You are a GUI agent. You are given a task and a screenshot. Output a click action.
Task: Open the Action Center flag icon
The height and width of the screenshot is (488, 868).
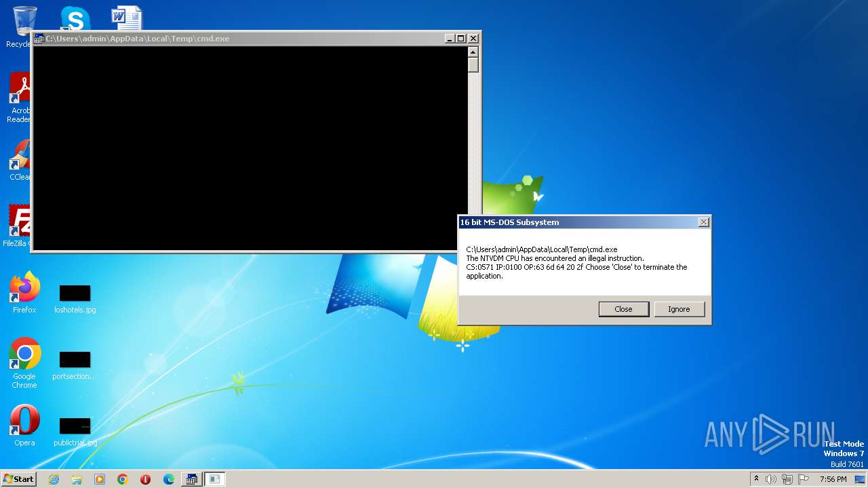802,479
